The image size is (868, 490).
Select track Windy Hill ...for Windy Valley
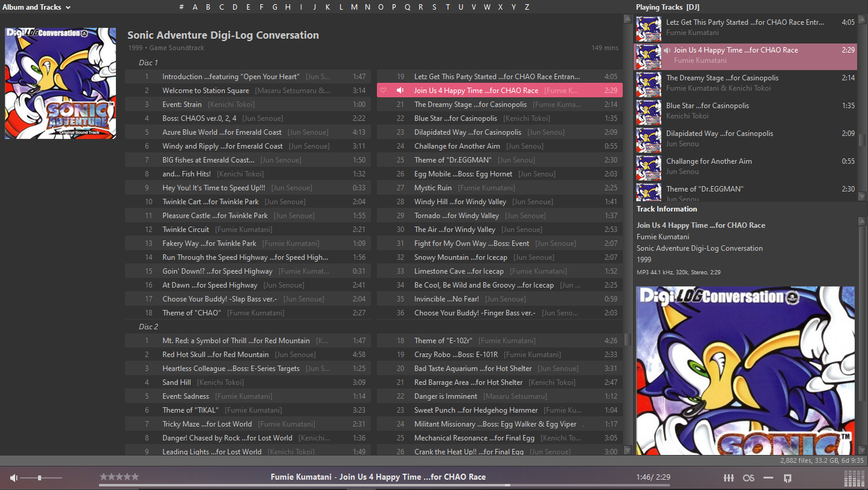(x=500, y=202)
